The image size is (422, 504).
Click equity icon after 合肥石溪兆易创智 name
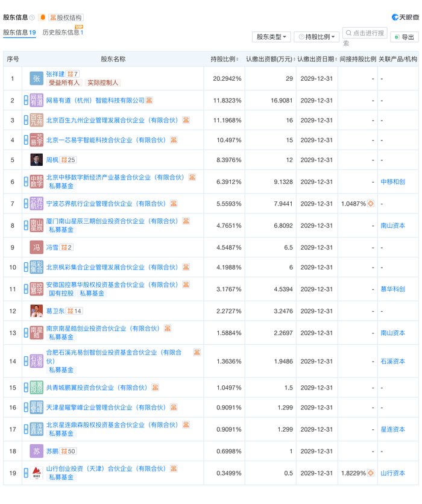pos(197,353)
